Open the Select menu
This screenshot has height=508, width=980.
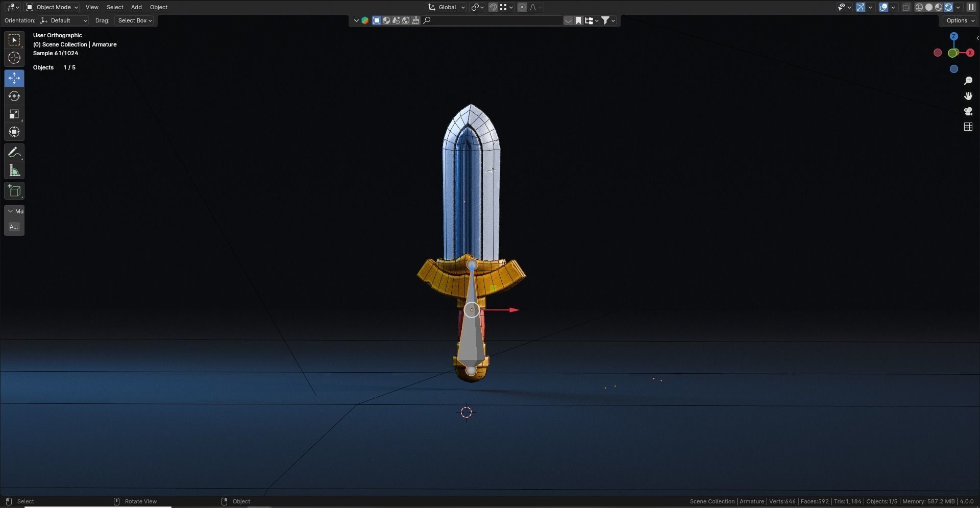tap(115, 7)
